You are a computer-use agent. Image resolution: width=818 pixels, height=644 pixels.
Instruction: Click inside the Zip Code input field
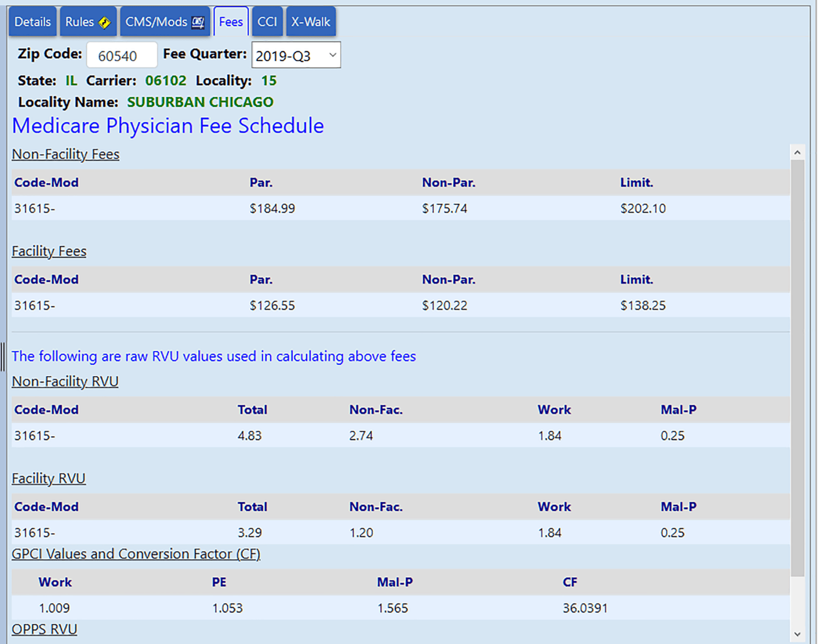pyautogui.click(x=121, y=54)
